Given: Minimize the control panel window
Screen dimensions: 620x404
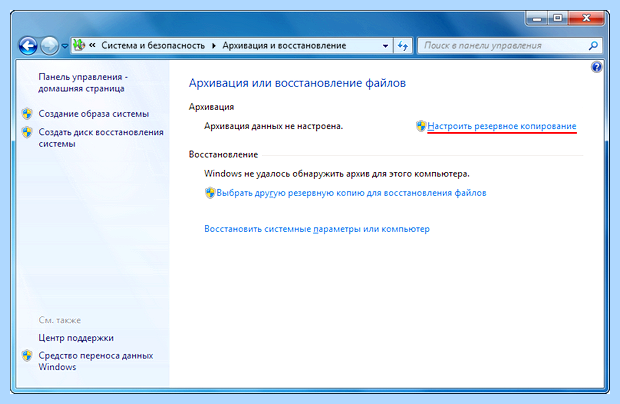Looking at the screenshot, I should 537,18.
